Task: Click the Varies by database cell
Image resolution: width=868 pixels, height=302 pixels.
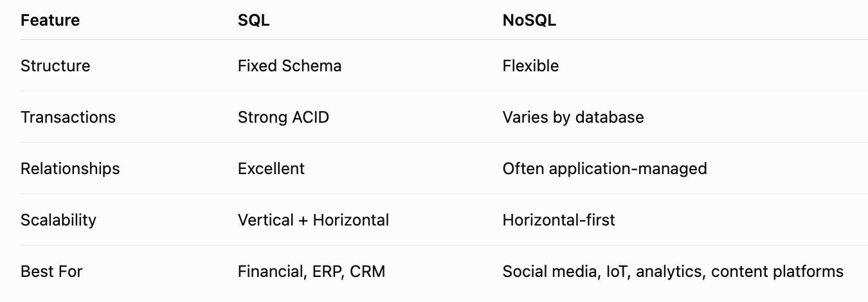Action: 573,117
